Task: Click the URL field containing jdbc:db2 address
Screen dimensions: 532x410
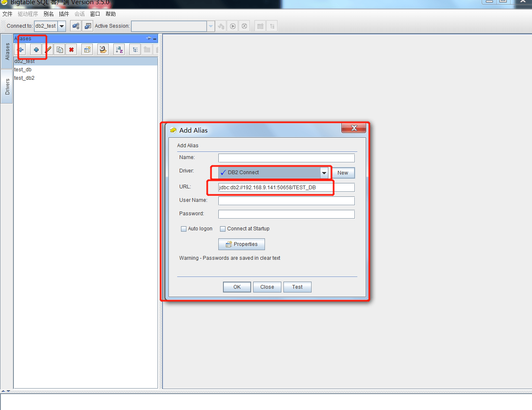Action: (286, 187)
